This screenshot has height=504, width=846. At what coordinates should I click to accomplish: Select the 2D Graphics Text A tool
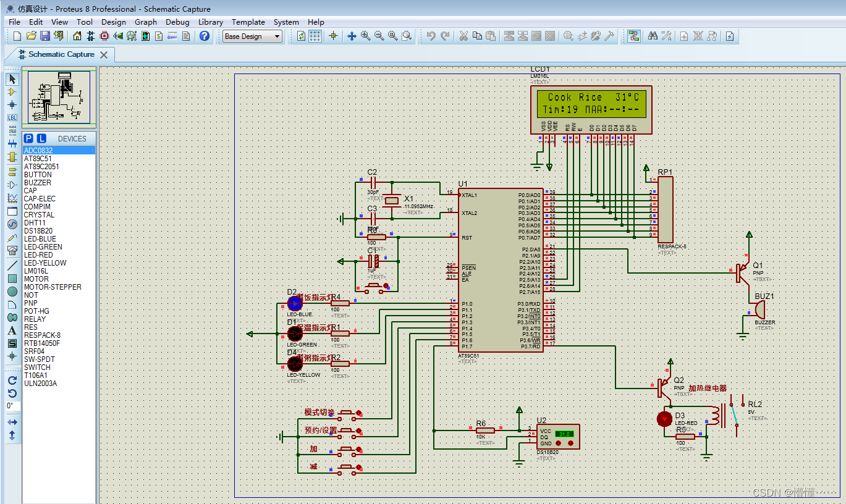12,330
